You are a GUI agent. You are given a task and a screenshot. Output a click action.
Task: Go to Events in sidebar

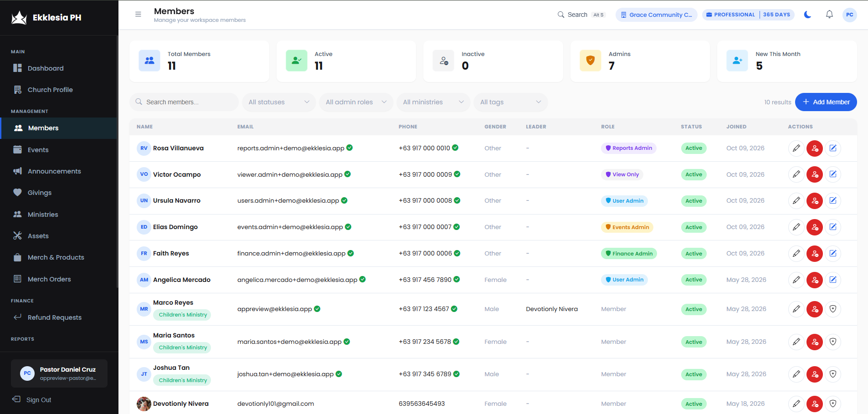pos(59,150)
